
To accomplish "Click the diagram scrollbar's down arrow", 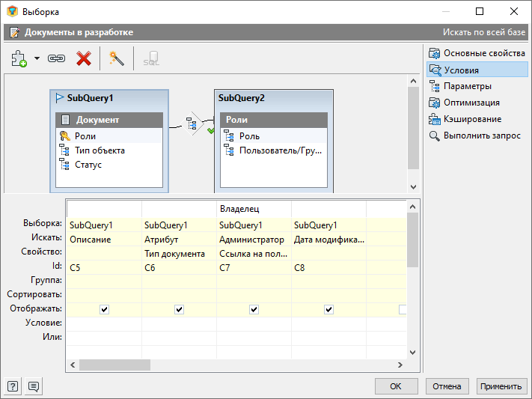I will pyautogui.click(x=413, y=186).
